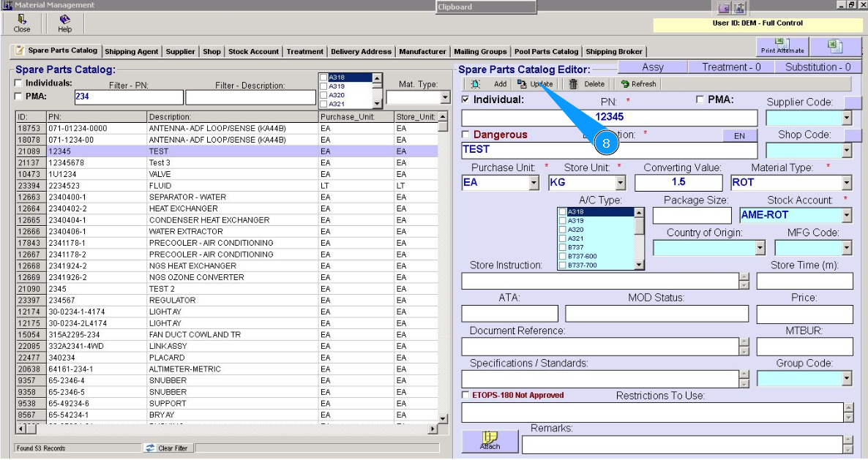
Task: Check the ETOPS-180 Not Approved box
Action: [466, 396]
